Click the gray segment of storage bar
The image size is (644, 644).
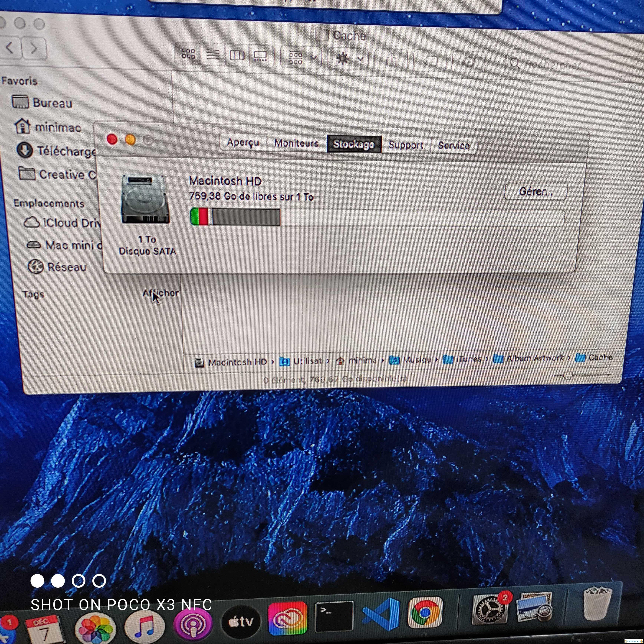pyautogui.click(x=246, y=217)
